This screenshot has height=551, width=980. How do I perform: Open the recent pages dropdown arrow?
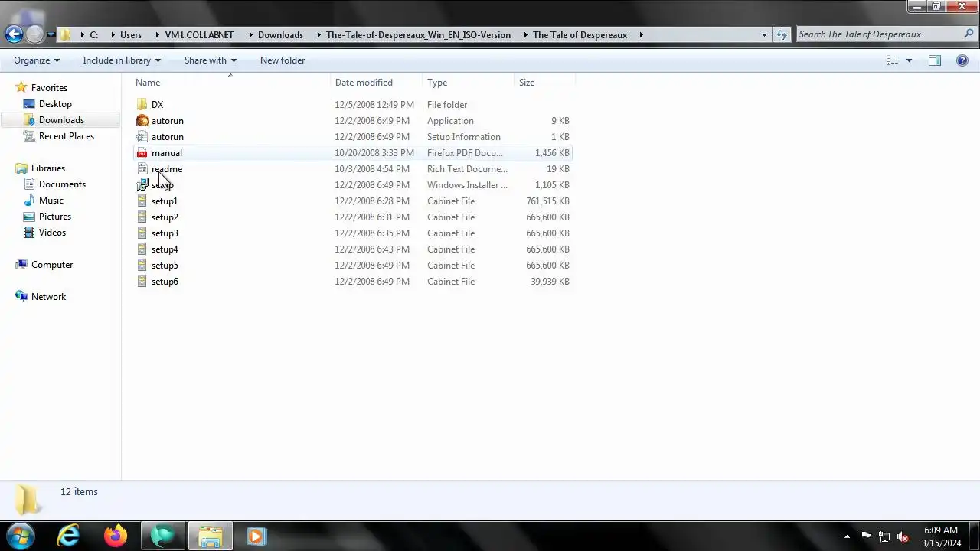point(51,35)
